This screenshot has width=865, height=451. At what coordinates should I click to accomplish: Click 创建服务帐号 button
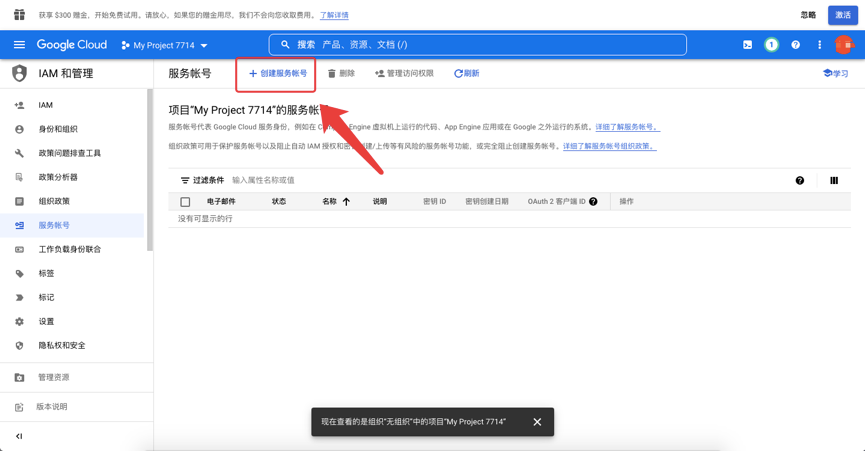coord(278,73)
